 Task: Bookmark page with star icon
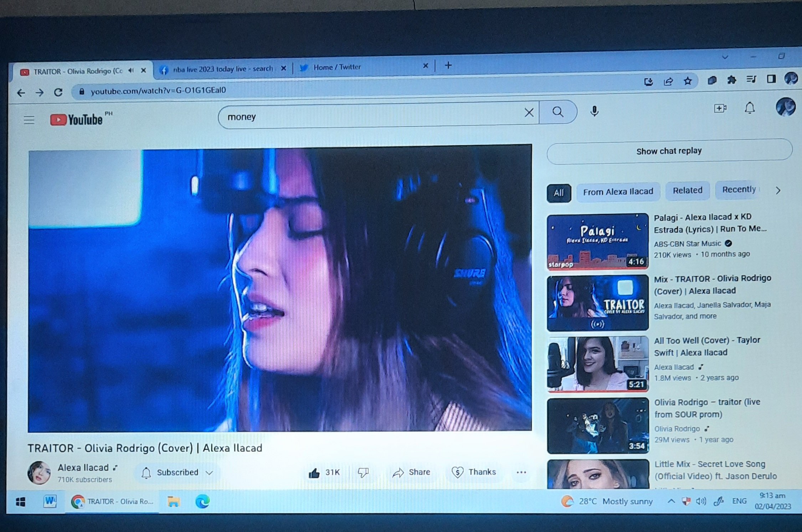688,81
